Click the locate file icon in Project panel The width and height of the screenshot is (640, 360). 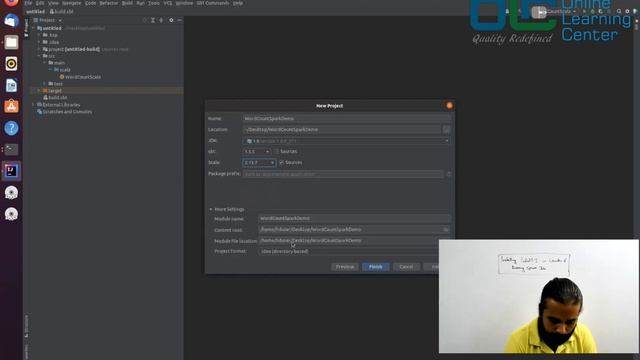point(144,20)
